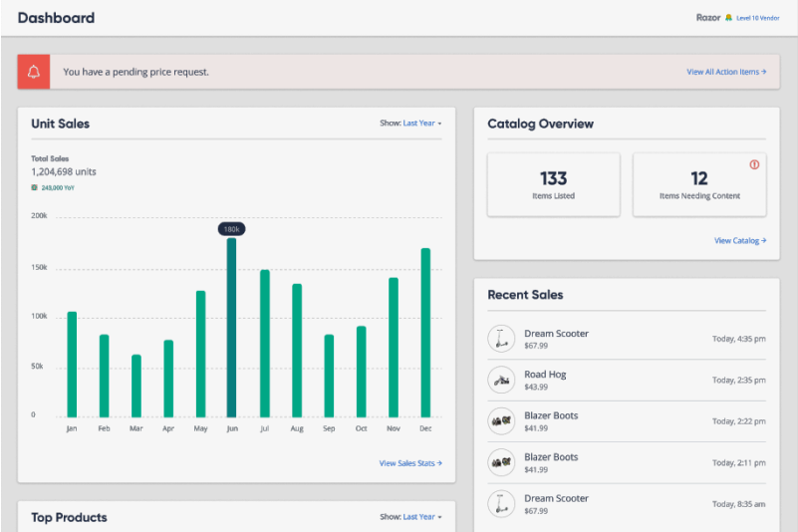798x532 pixels.
Task: Click the Sep bar in the Unit Sales chart
Action: pos(330,377)
